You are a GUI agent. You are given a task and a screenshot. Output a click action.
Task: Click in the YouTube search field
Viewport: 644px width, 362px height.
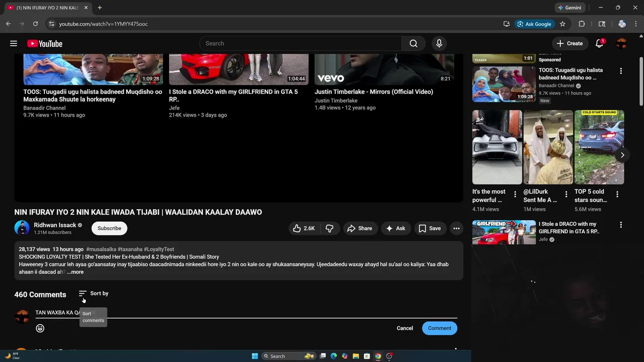(300, 44)
